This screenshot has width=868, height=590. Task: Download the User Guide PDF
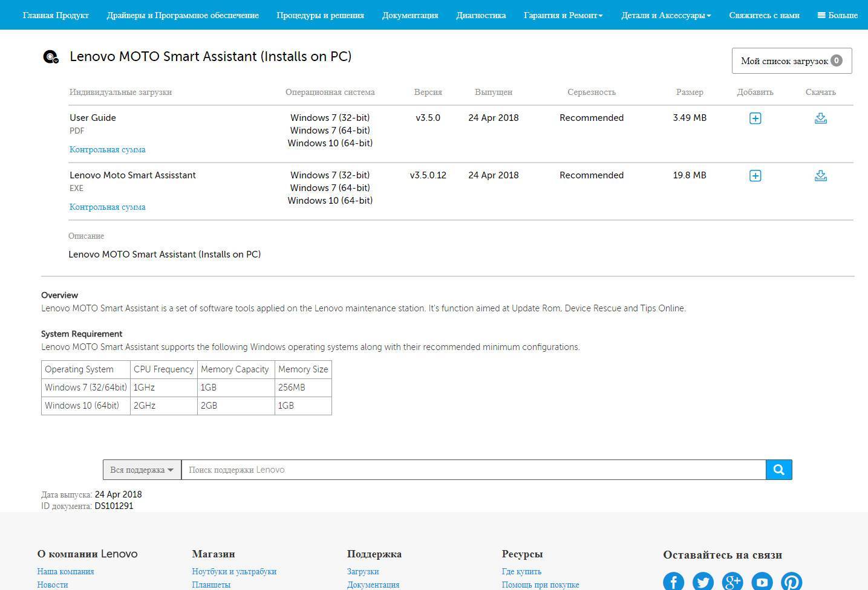coord(820,118)
